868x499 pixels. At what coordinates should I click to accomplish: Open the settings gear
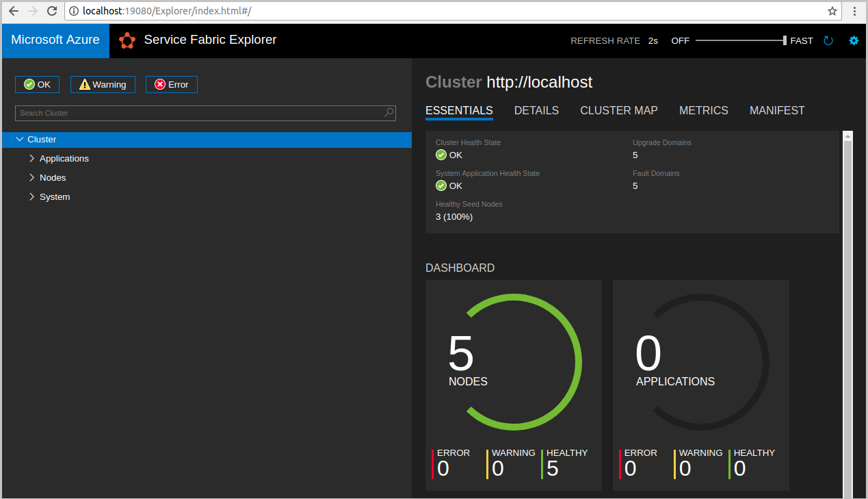(x=854, y=40)
